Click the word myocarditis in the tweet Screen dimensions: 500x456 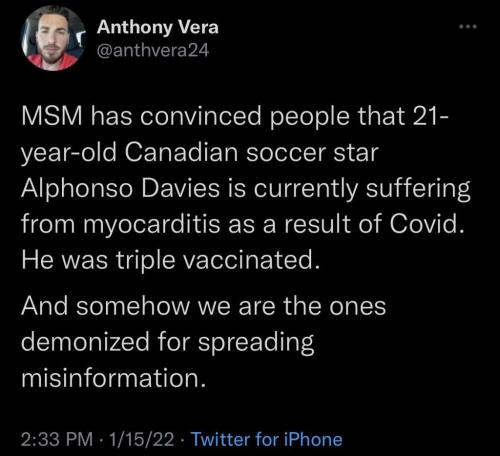click(152, 224)
